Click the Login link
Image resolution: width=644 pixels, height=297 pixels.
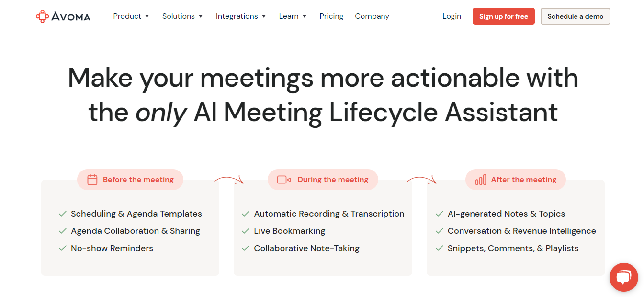(x=452, y=16)
